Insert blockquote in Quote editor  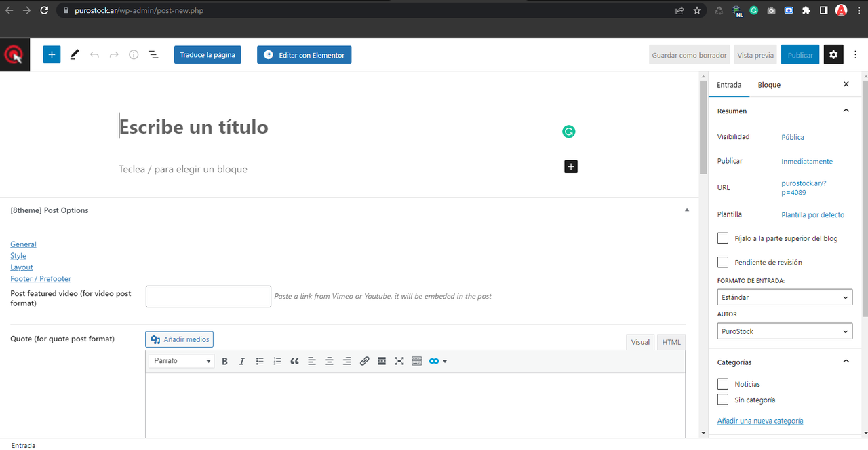pos(294,361)
